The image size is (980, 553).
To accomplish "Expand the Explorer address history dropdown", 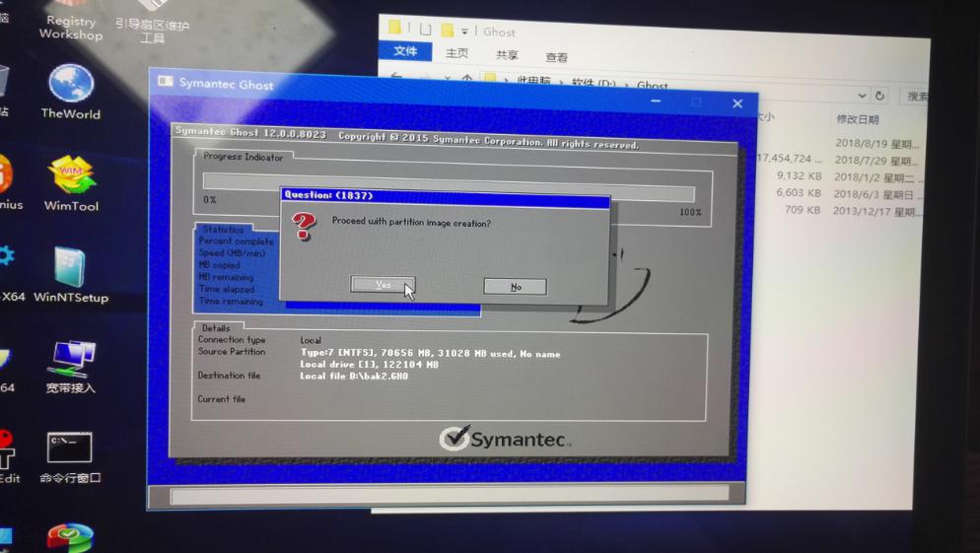I will (862, 95).
